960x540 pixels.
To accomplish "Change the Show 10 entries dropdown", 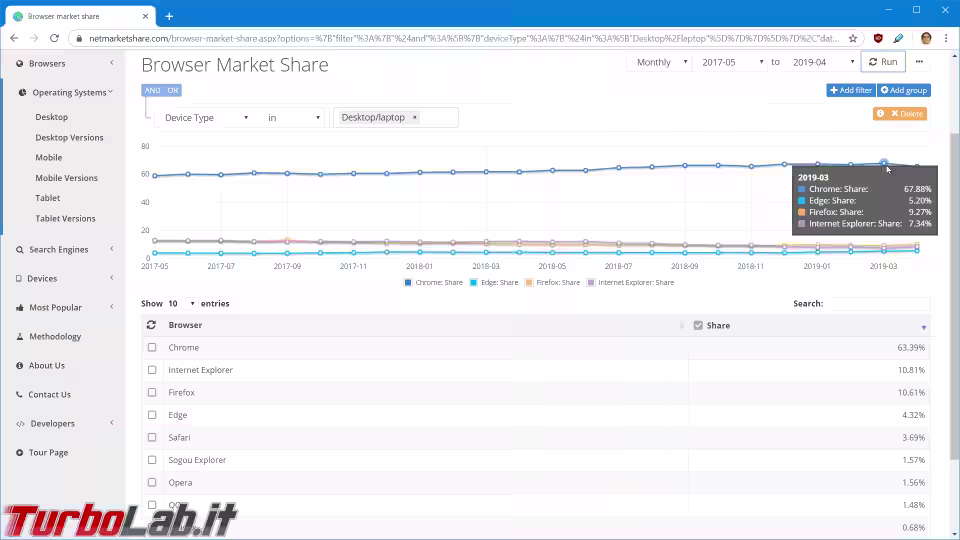I will [x=182, y=304].
